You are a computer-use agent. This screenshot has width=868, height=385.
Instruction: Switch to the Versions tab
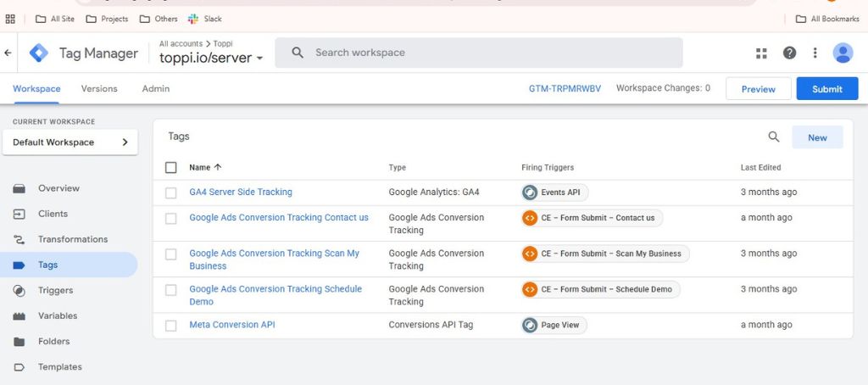click(99, 88)
